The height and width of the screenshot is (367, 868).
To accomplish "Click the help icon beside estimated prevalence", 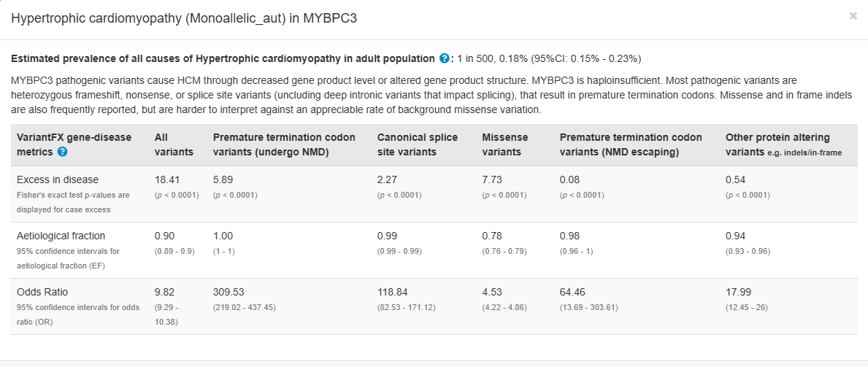I will (x=444, y=58).
